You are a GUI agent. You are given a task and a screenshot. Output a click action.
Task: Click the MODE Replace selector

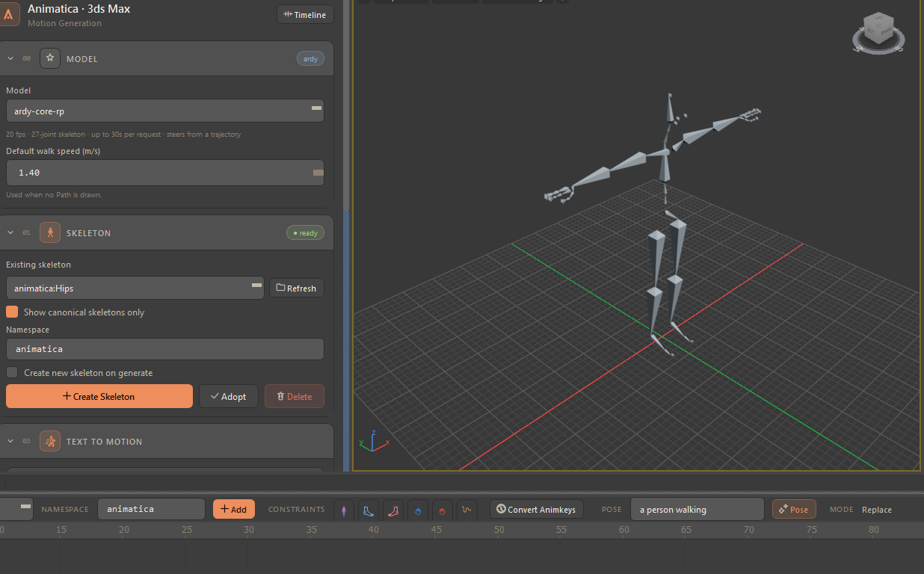876,510
